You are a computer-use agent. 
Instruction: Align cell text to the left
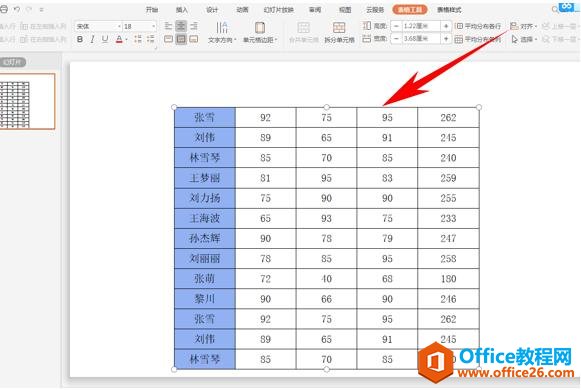click(168, 26)
